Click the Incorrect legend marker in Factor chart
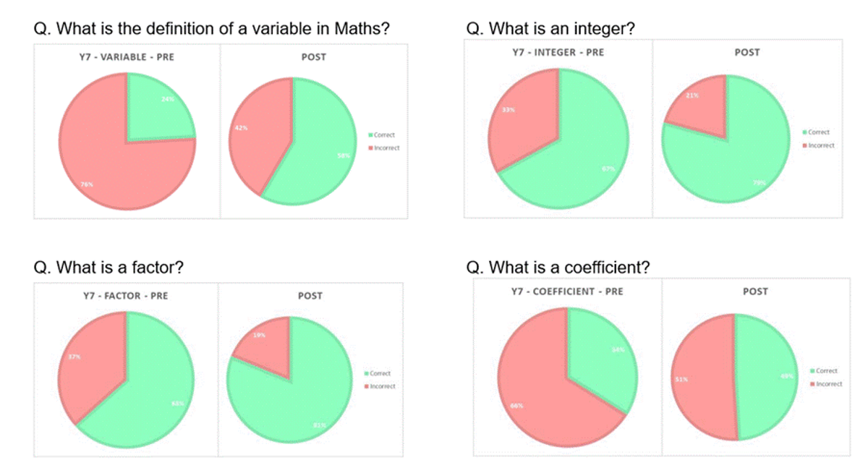 pos(367,386)
